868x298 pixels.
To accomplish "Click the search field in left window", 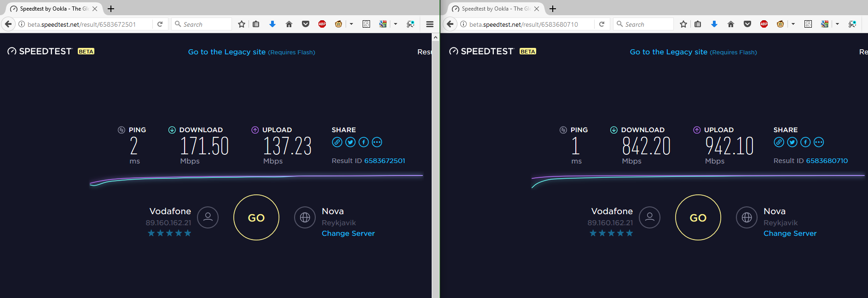I will 202,24.
